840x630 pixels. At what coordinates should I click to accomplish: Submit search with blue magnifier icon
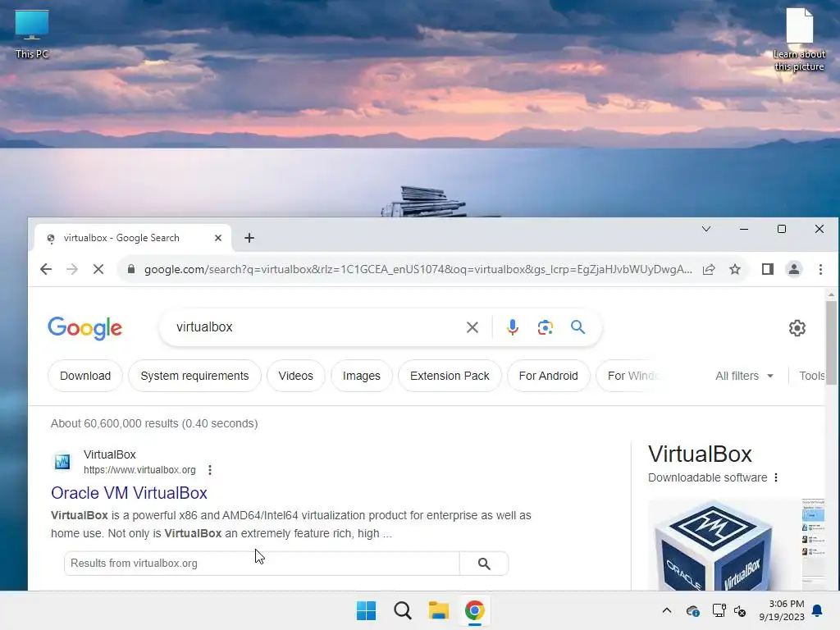point(577,326)
